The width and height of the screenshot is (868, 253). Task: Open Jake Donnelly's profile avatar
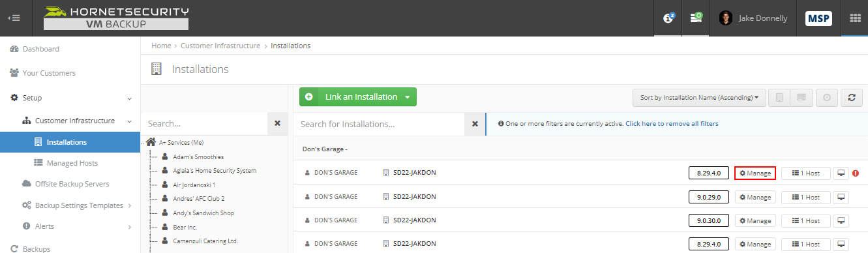[x=726, y=18]
